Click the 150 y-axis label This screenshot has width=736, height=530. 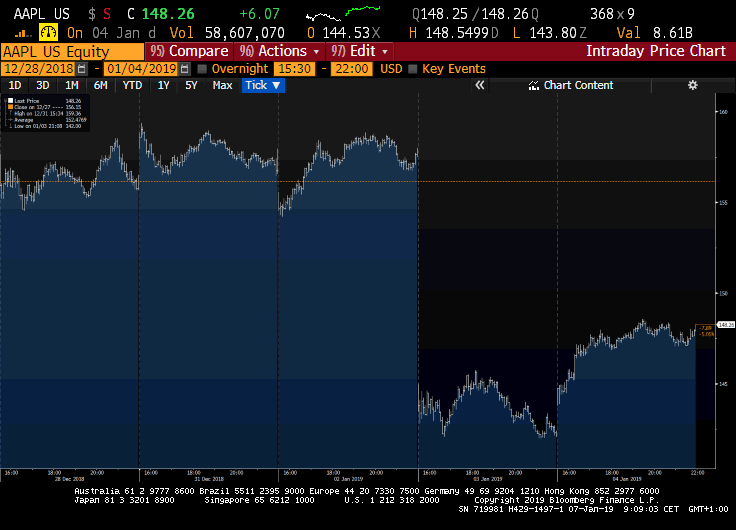tap(723, 293)
